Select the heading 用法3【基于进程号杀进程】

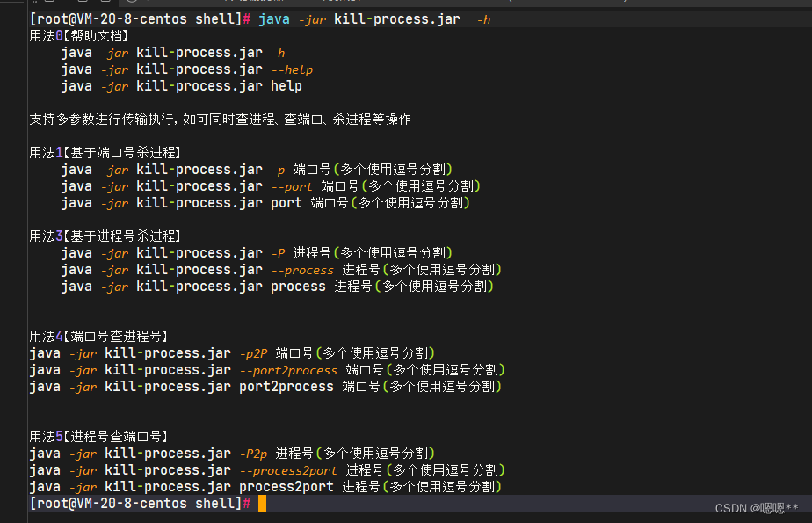[x=105, y=236]
